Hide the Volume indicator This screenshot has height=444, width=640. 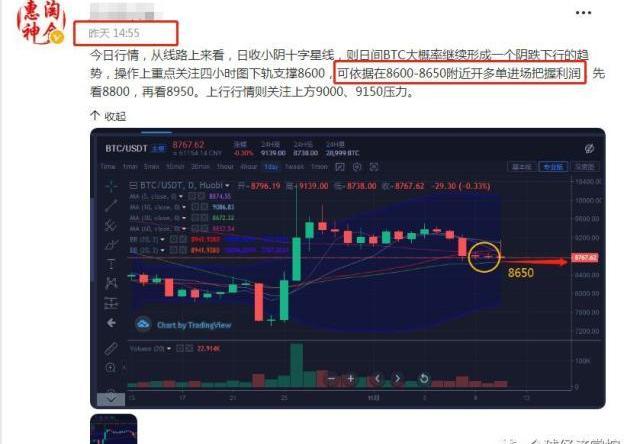180,349
